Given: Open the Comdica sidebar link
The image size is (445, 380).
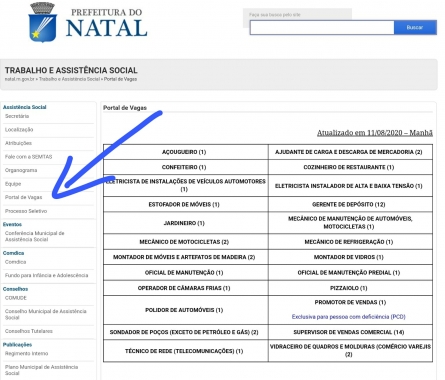Looking at the screenshot, I should (15, 262).
